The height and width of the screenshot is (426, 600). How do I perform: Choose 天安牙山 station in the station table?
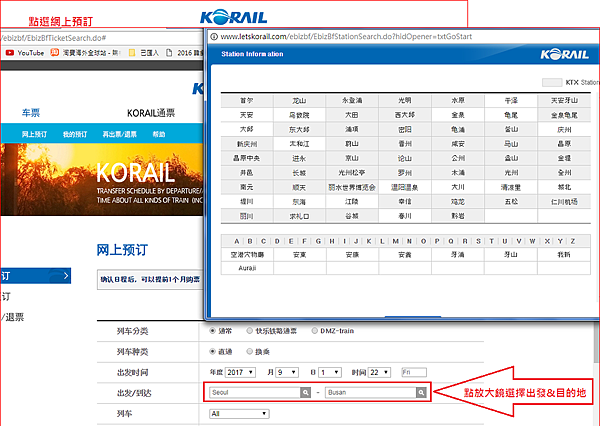(x=564, y=101)
